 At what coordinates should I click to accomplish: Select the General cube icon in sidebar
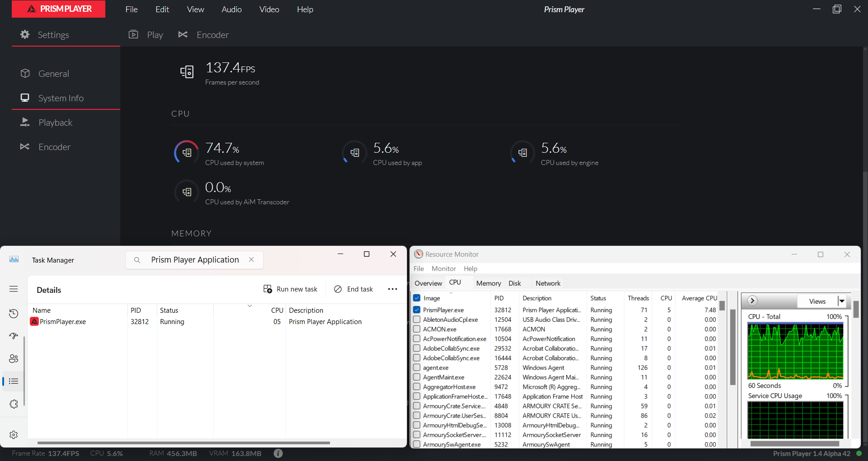tap(25, 73)
